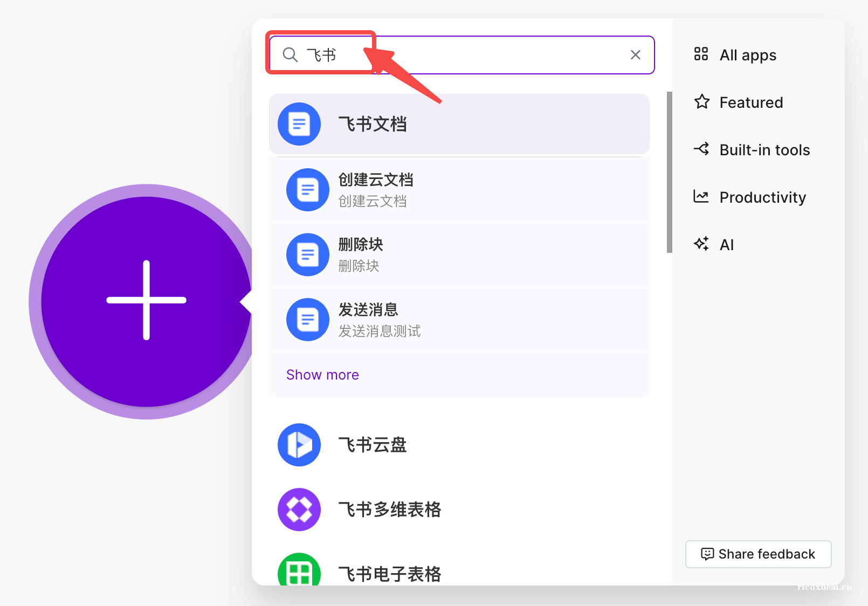Choose the 发送消息 action title
This screenshot has height=606, width=868.
coord(368,309)
